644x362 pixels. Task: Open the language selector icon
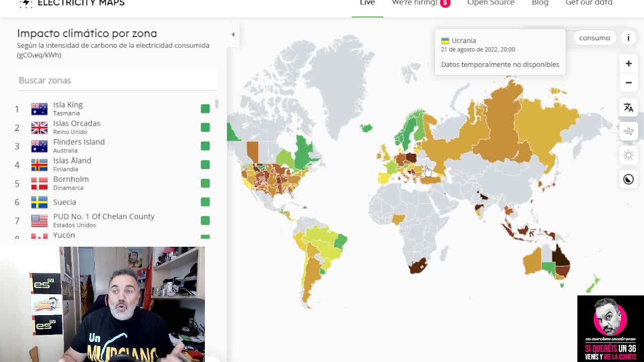628,108
